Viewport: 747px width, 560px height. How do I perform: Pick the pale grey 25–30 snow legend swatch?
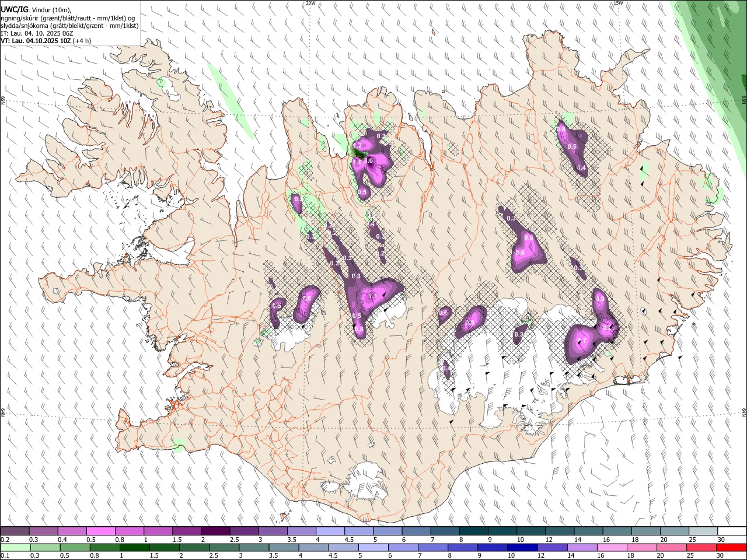703,531
